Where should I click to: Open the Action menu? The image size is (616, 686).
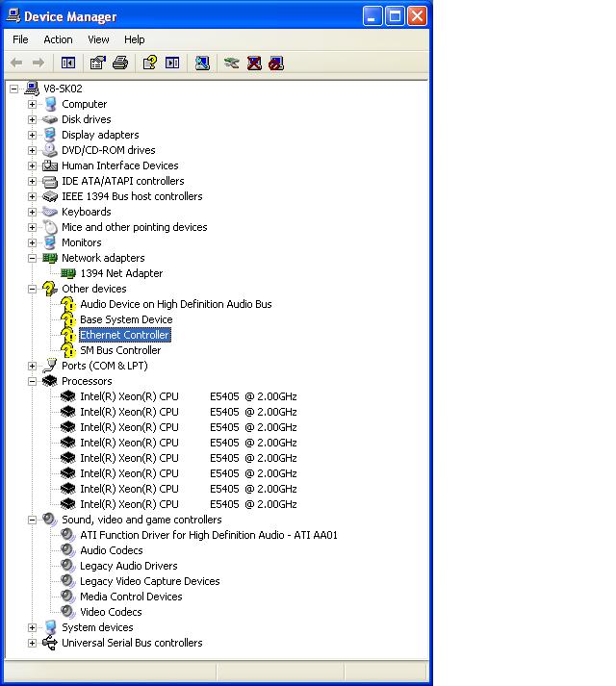[x=58, y=39]
